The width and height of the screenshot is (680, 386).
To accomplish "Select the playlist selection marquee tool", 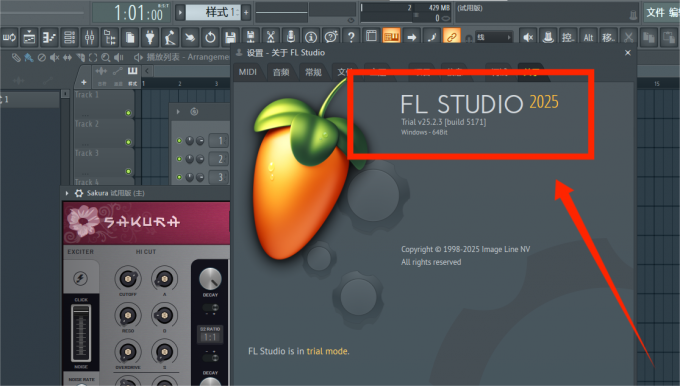I will [x=93, y=57].
